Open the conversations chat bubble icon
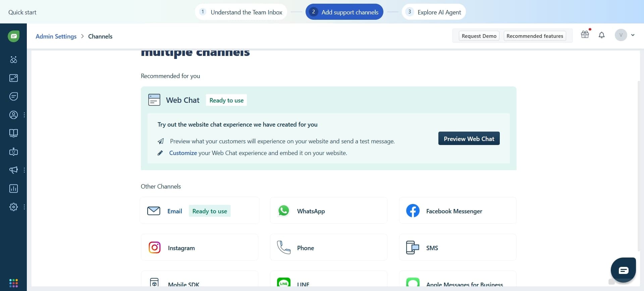Viewport: 644px width, 291px height. [13, 96]
